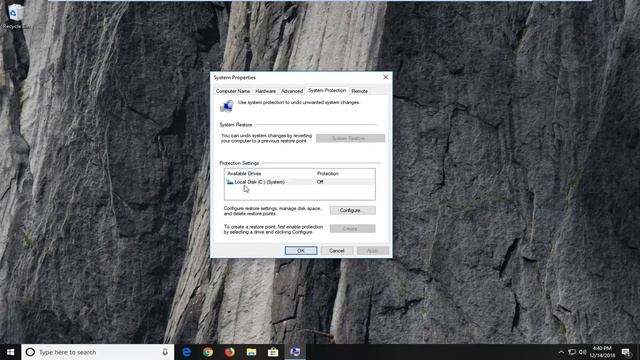The width and height of the screenshot is (640, 360).
Task: Click the Protection column header
Action: [x=345, y=173]
